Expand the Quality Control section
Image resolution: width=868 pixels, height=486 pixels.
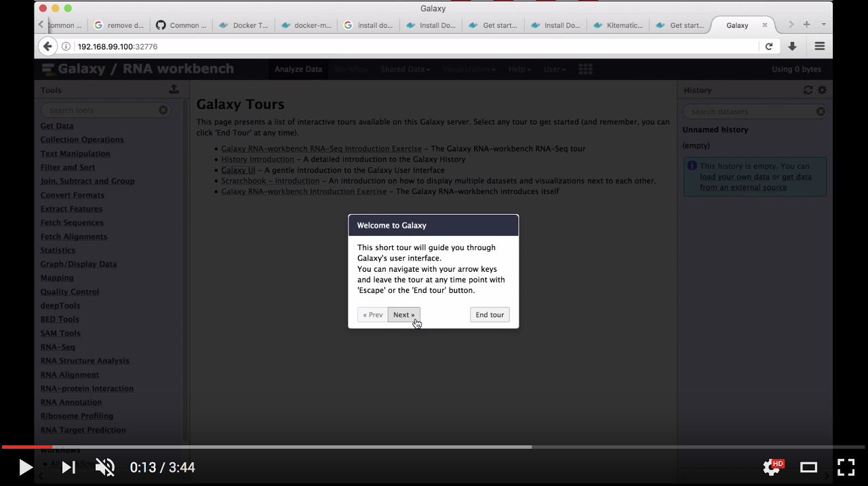click(x=70, y=291)
